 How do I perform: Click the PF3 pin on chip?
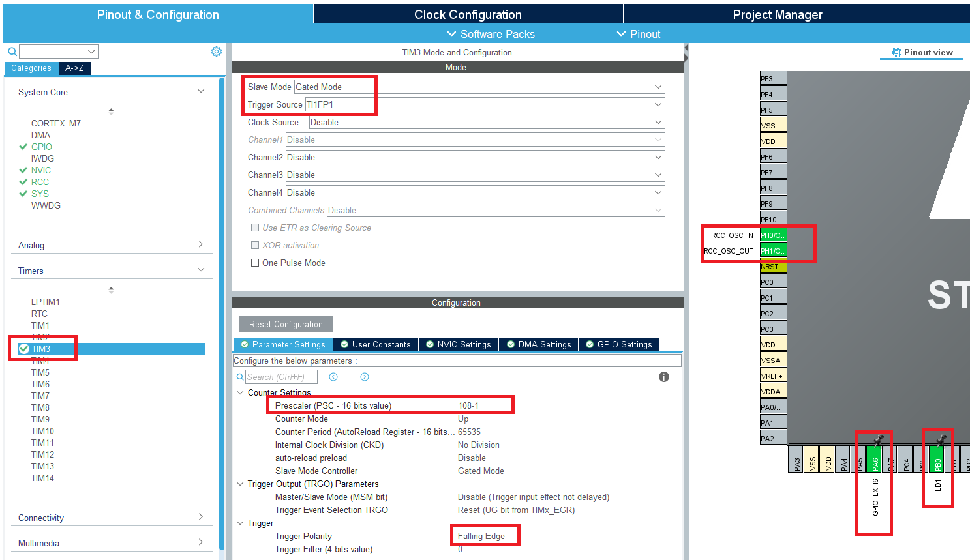pos(773,79)
